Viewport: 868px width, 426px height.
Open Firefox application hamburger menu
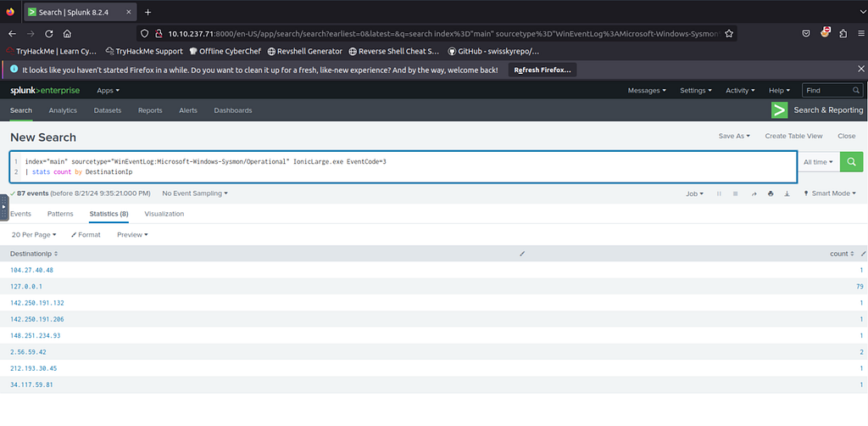click(860, 34)
